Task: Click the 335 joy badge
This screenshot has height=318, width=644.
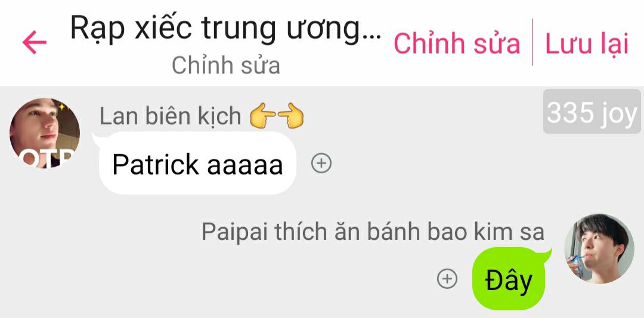Action: coord(592,111)
